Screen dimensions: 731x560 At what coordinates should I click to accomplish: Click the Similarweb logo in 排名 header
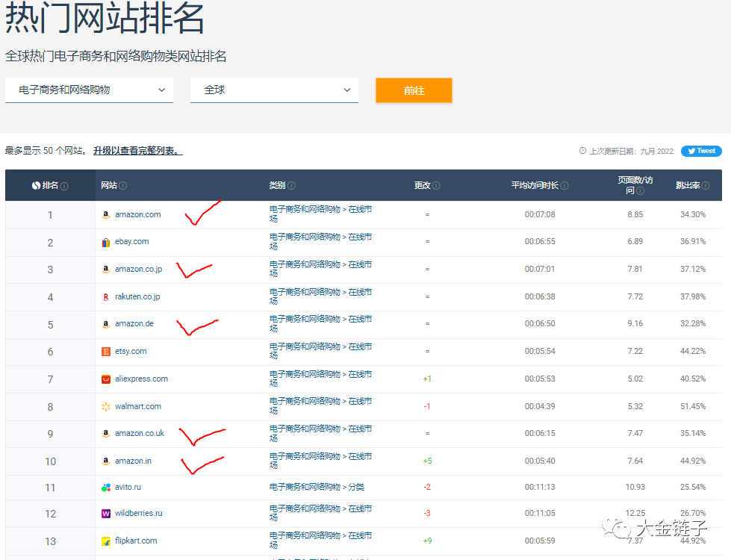[x=36, y=186]
